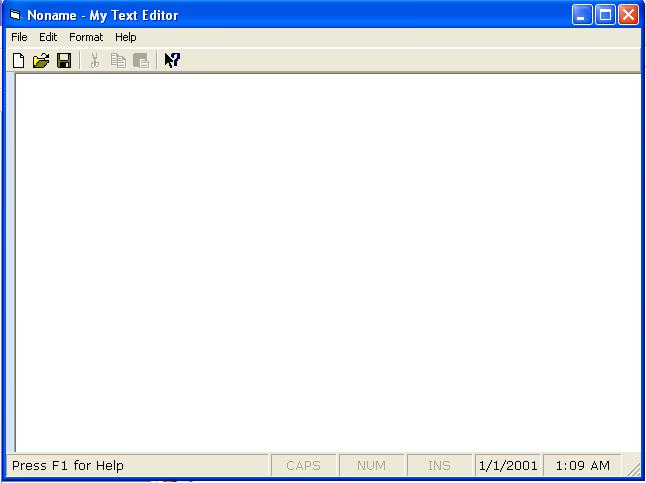Maximize the My Text Editor window
646x483 pixels.
click(x=605, y=15)
